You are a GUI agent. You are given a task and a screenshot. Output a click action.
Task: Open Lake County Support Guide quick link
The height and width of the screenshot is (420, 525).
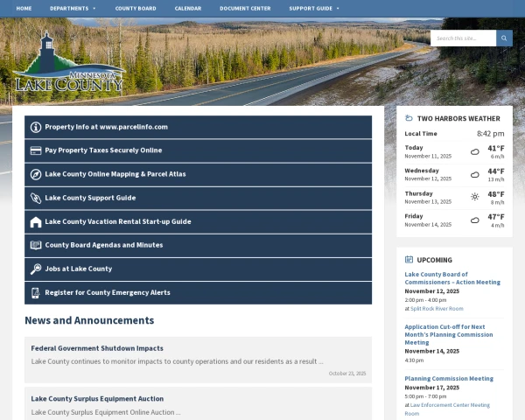(199, 199)
